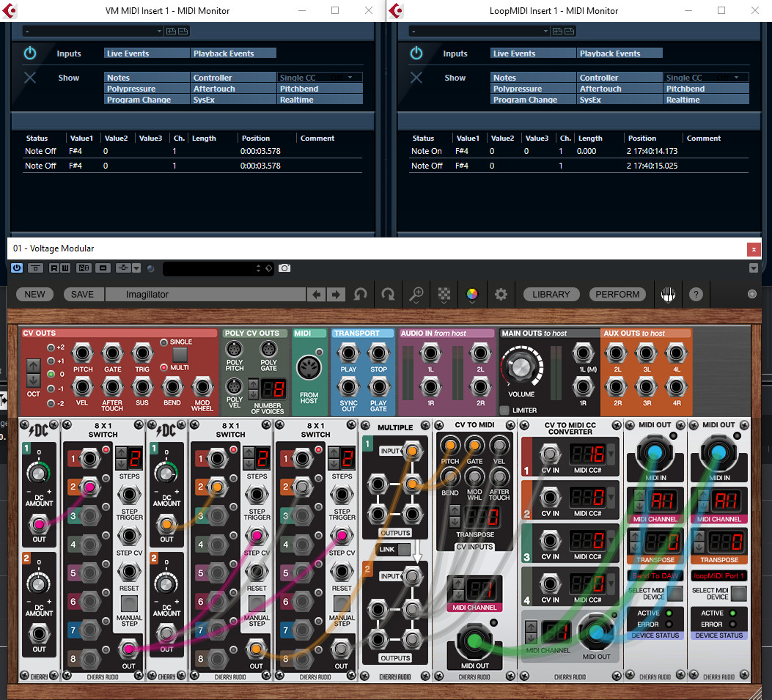Click the MIDI From Host jack
The width and height of the screenshot is (772, 700).
[309, 368]
